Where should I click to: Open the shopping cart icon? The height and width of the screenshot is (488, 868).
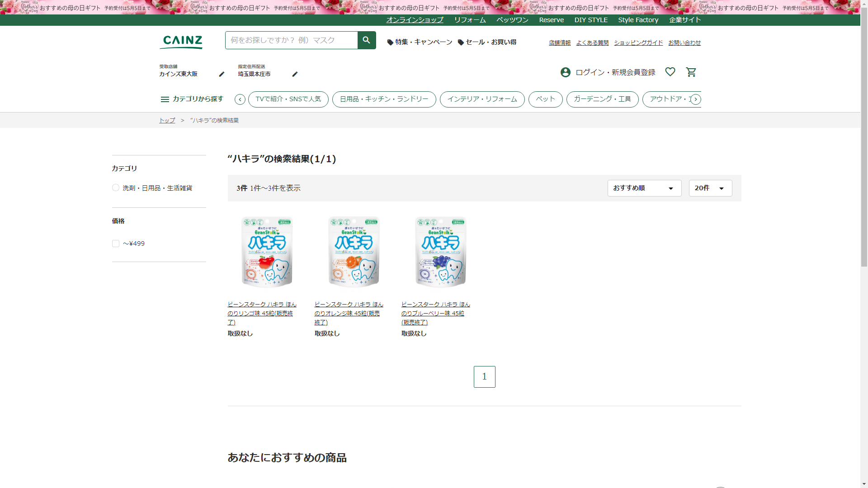click(691, 72)
